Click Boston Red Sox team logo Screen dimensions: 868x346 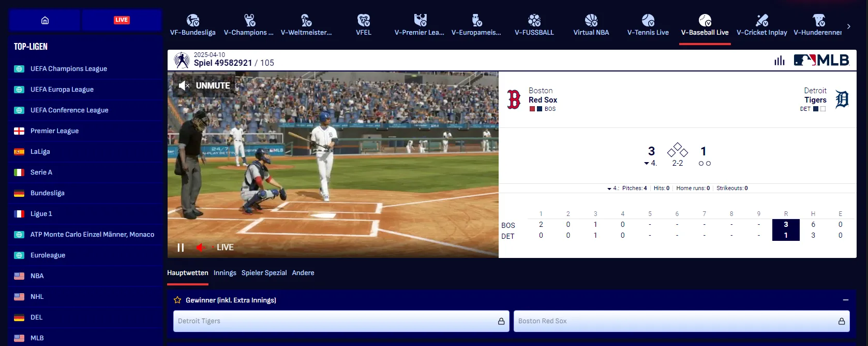(x=514, y=99)
